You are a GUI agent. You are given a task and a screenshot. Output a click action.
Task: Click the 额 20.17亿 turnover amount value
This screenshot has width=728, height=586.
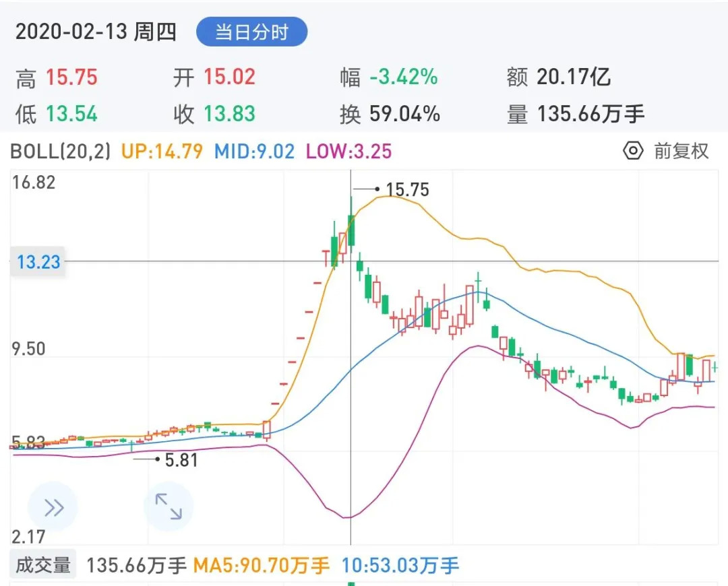tap(573, 77)
